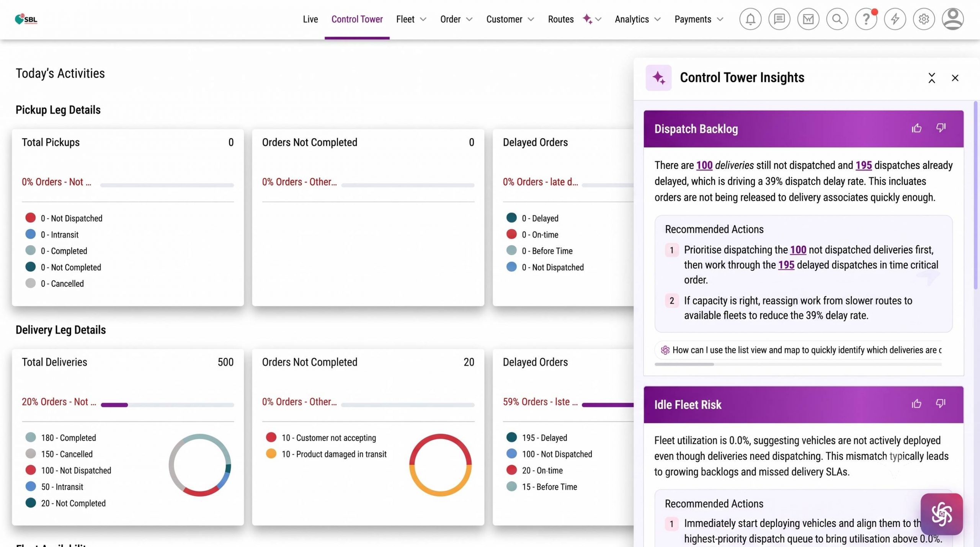
Task: Click the 100 link in recommended action 1
Action: pos(798,250)
